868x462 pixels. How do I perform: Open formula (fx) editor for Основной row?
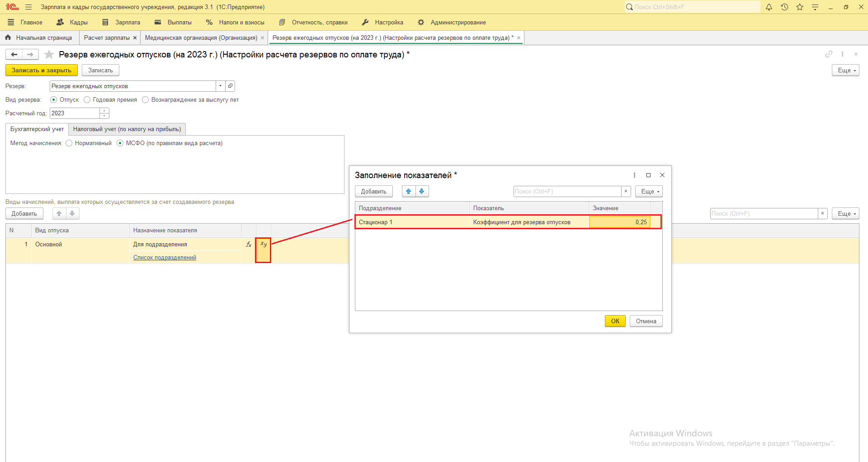248,244
